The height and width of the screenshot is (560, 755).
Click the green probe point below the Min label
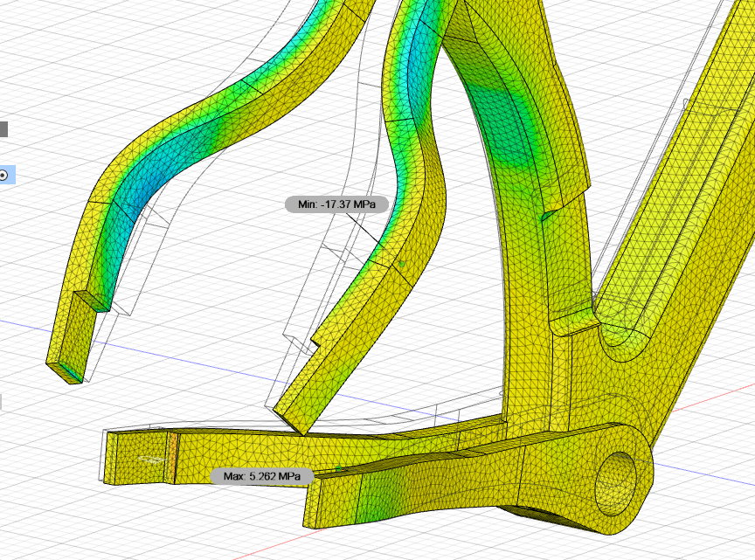(x=402, y=264)
